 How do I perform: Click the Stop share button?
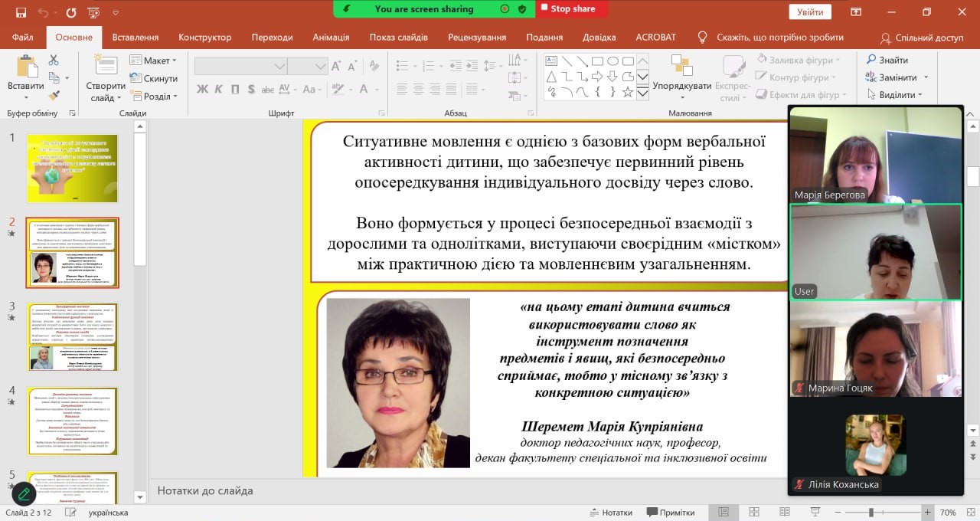571,8
